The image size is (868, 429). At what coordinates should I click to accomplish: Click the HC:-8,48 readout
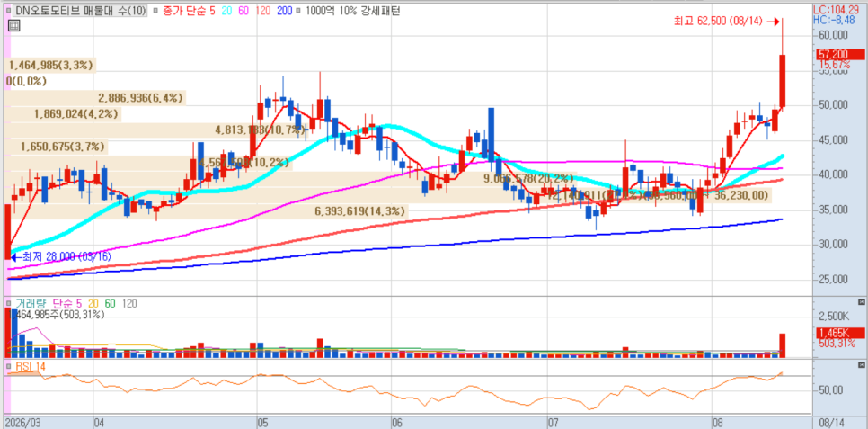point(836,20)
